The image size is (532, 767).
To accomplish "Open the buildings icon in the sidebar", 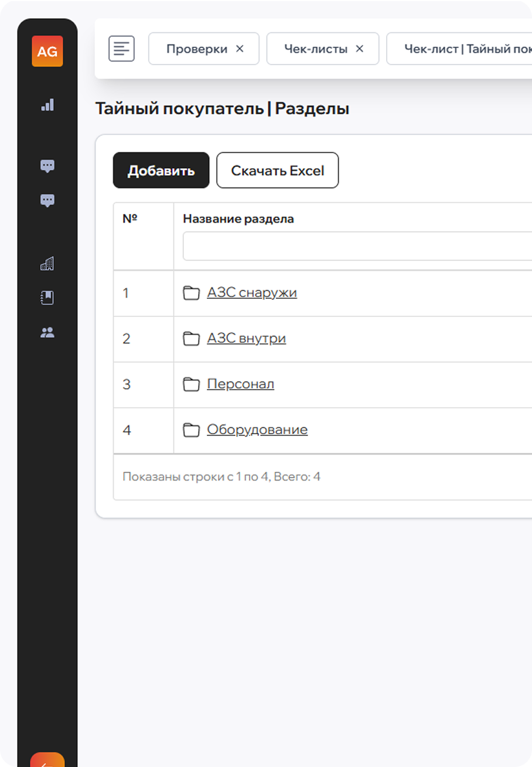I will (x=47, y=264).
